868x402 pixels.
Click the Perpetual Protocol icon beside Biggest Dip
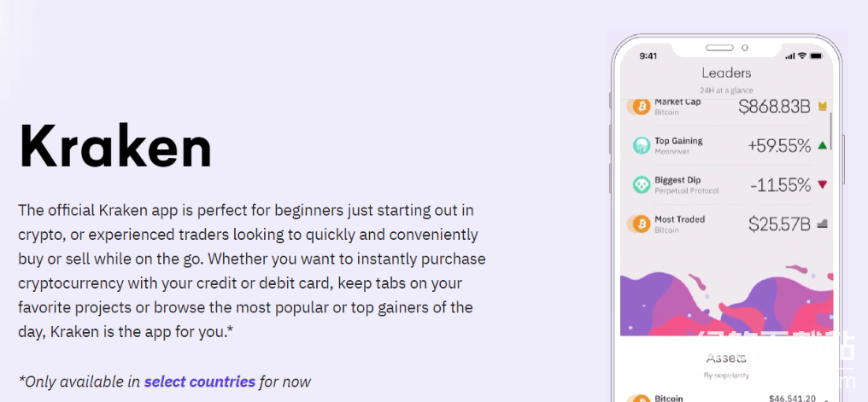click(642, 184)
